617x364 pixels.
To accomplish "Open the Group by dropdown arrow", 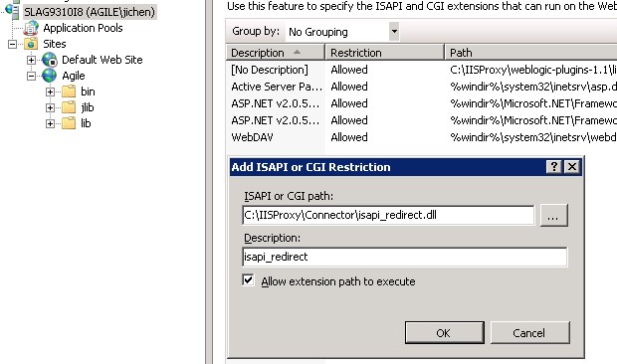I will [x=394, y=31].
